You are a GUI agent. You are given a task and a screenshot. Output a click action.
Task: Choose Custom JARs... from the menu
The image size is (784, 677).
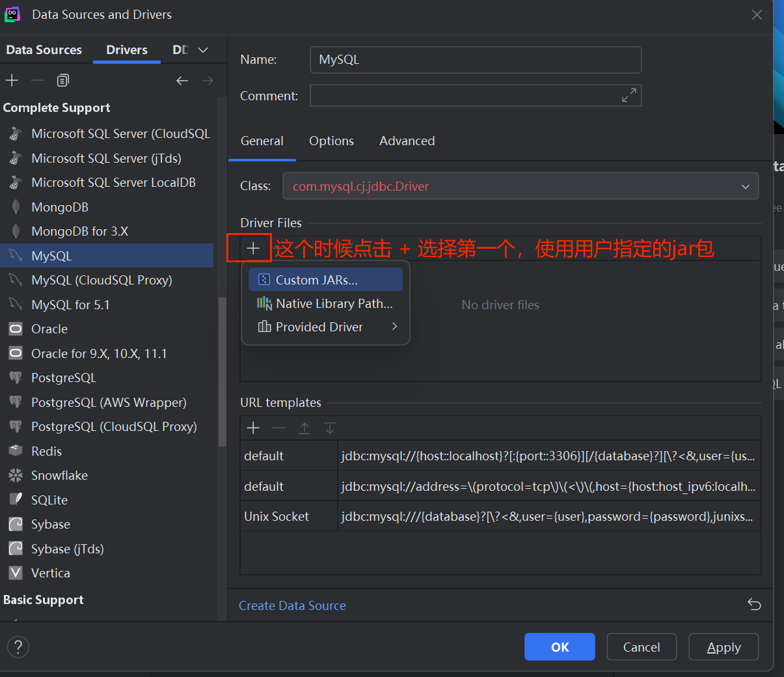(x=325, y=280)
